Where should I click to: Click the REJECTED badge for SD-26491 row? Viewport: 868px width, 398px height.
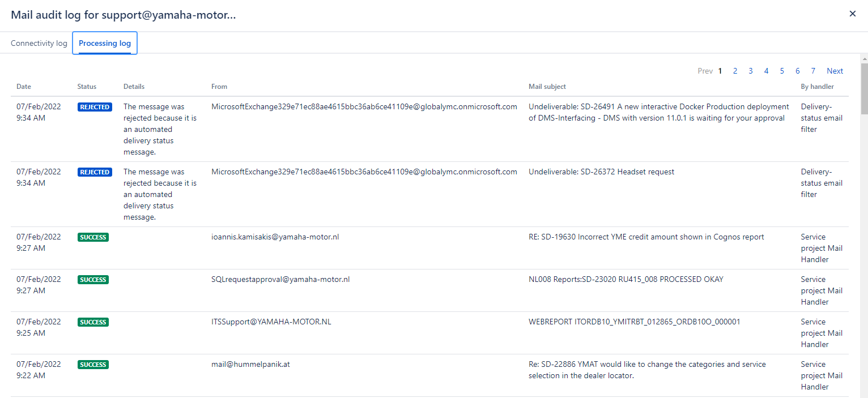tap(95, 107)
